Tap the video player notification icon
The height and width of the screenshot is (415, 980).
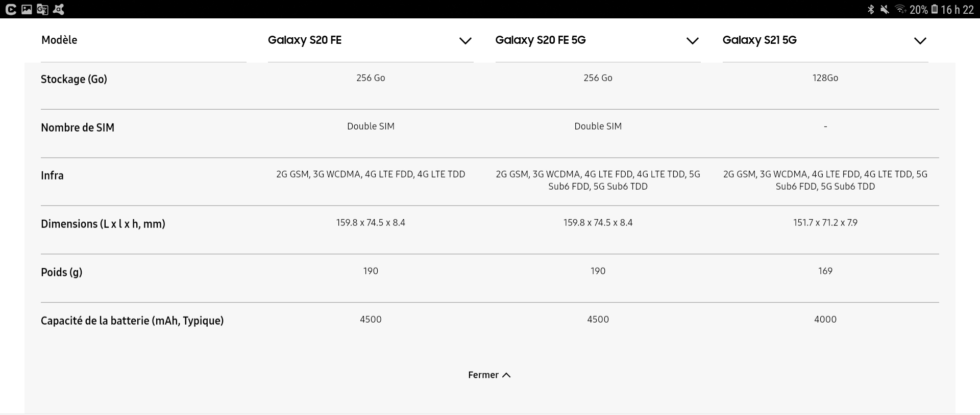pos(11,9)
